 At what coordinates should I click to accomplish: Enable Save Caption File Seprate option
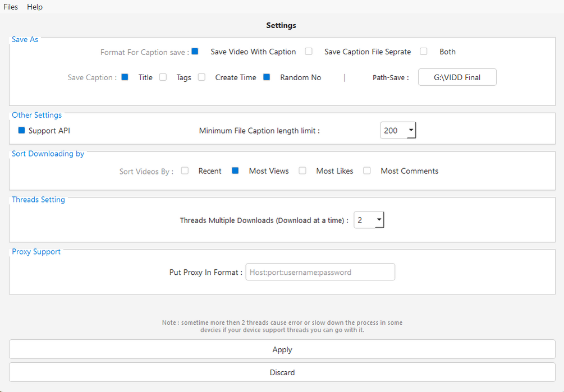pos(309,52)
